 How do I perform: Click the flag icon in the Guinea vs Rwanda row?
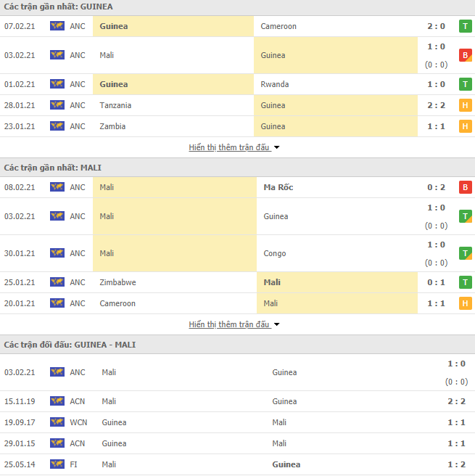[57, 84]
